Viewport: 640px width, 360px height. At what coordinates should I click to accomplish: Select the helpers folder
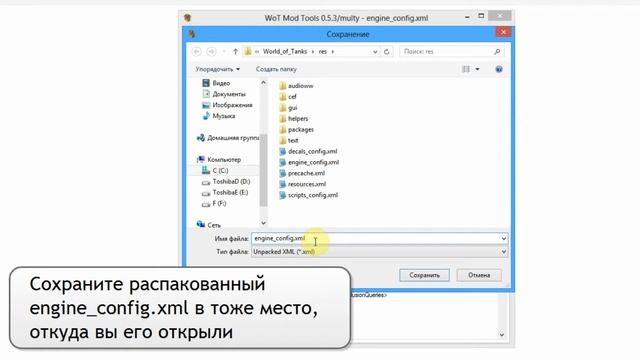point(294,119)
